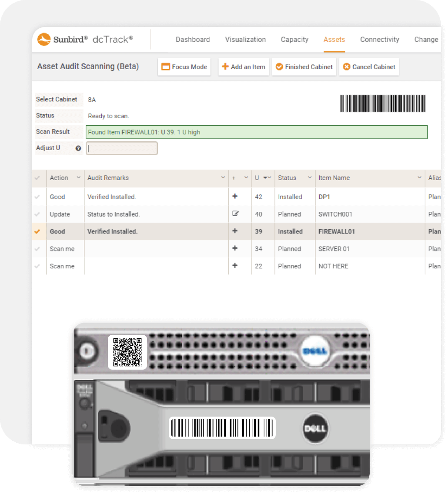Switch to the Visualization tab
The height and width of the screenshot is (494, 448).
[x=245, y=40]
